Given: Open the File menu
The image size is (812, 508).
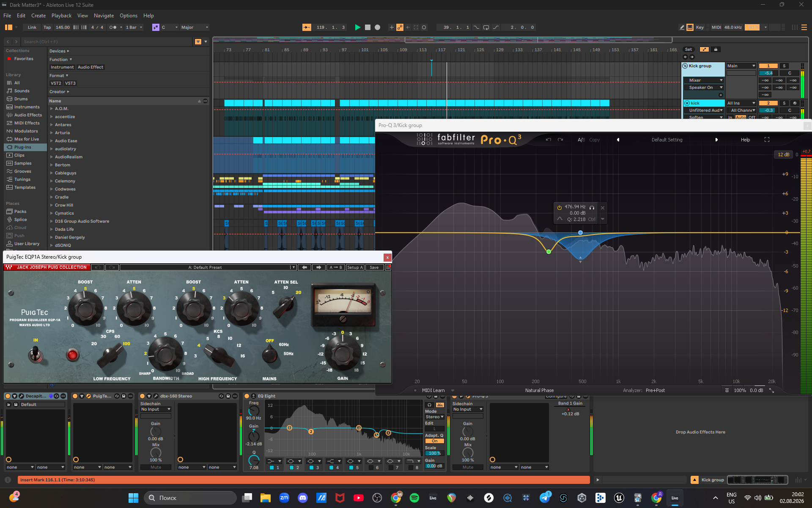Looking at the screenshot, I should pyautogui.click(x=7, y=16).
